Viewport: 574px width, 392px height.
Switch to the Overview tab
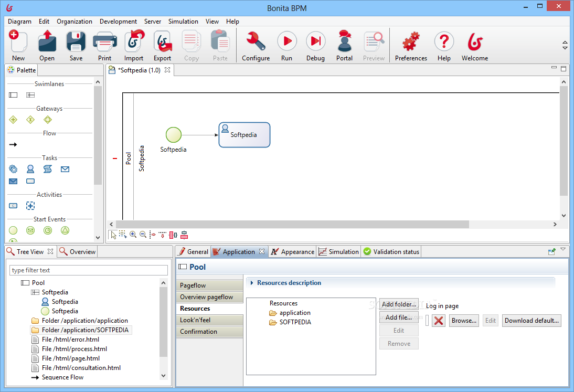point(78,252)
